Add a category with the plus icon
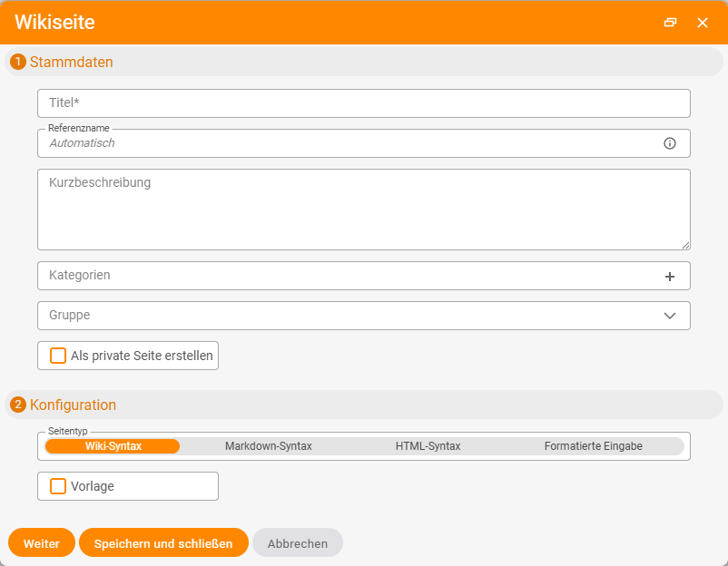 670,277
